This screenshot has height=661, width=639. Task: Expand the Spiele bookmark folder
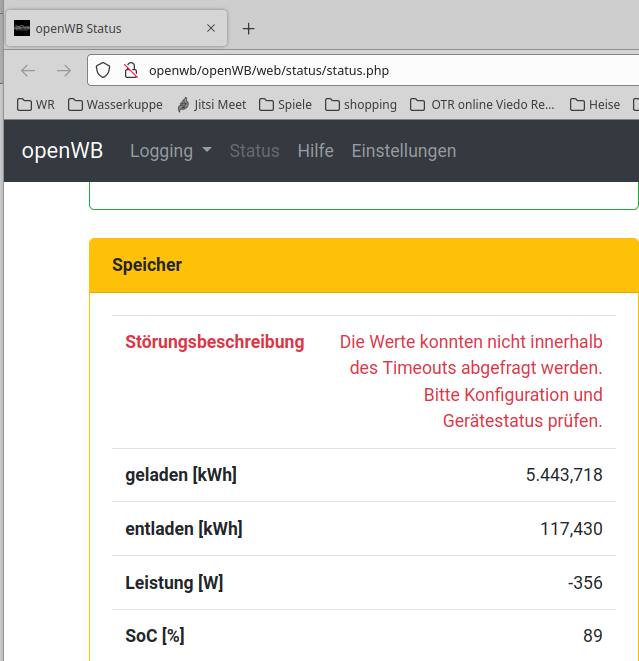coord(285,104)
